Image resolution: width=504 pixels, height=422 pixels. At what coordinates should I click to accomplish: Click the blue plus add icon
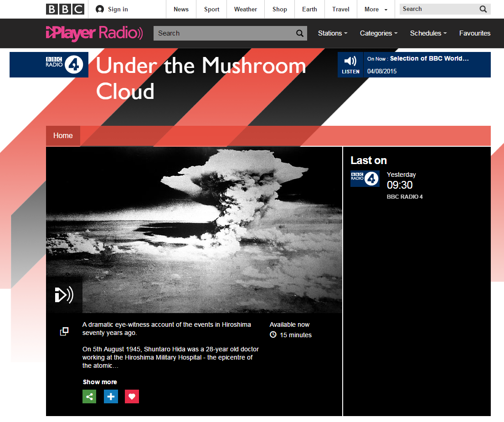pyautogui.click(x=111, y=396)
